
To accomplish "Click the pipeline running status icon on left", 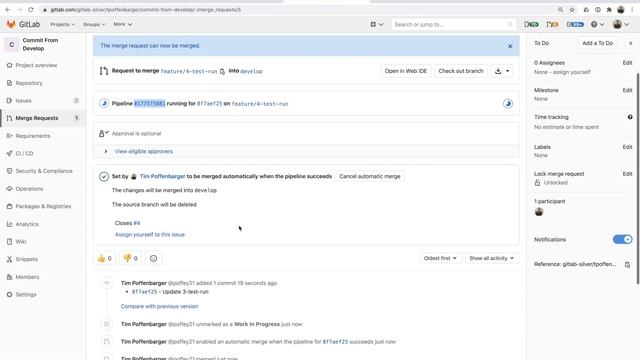I will [x=104, y=104].
